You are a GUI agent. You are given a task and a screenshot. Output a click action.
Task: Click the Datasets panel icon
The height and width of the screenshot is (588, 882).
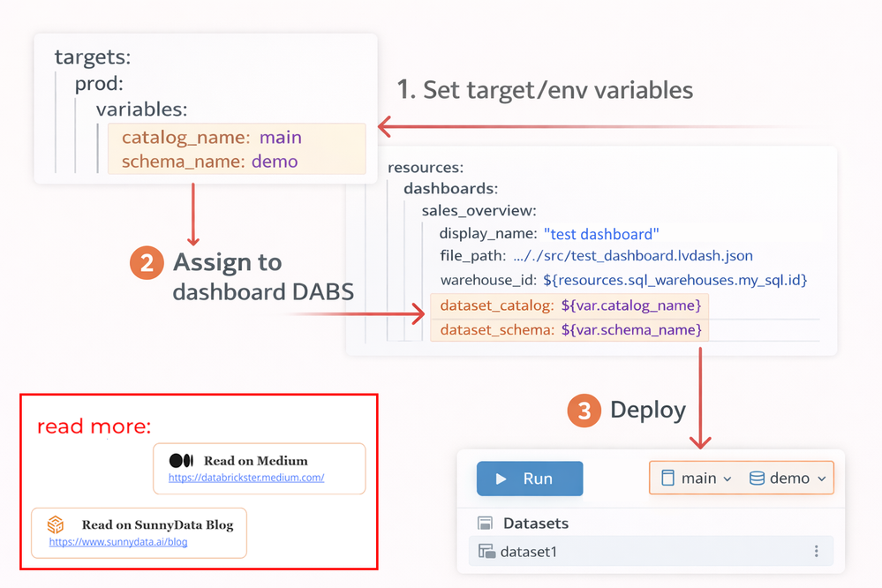pos(485,522)
